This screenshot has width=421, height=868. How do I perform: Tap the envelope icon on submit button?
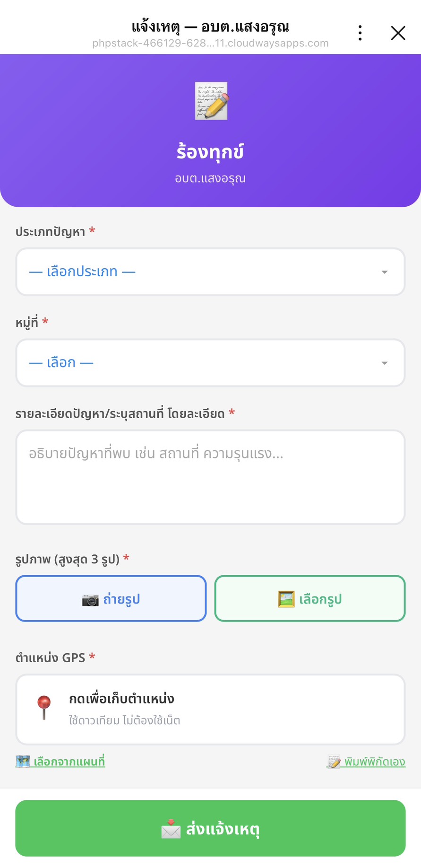click(x=171, y=829)
